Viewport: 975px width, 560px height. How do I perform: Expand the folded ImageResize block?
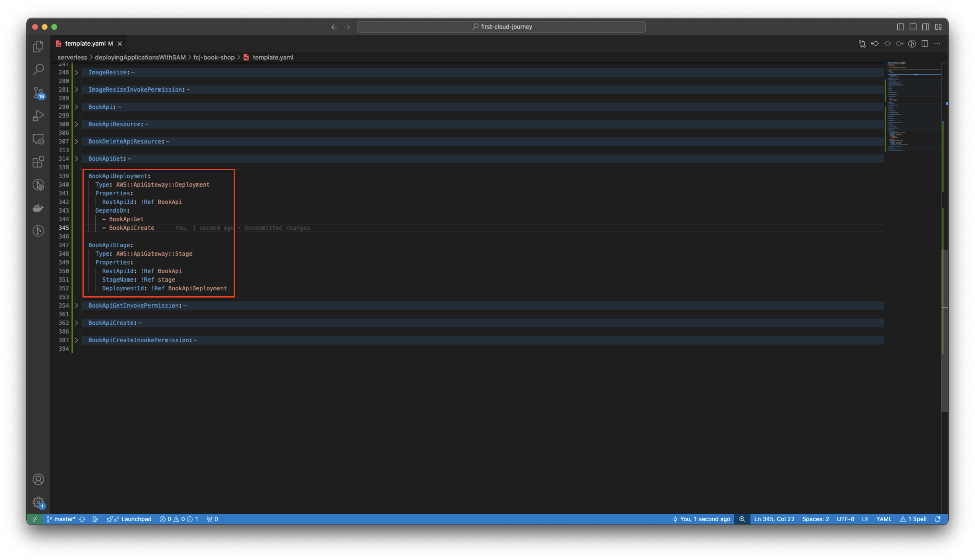click(77, 72)
